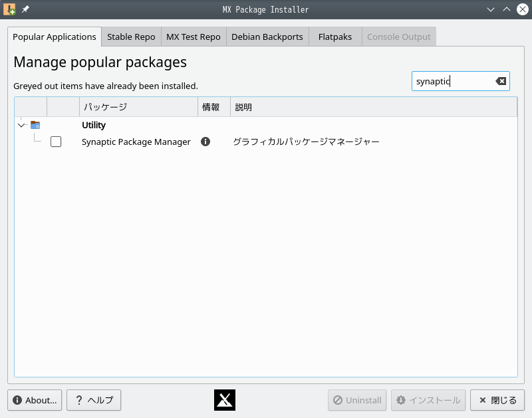Click the 閉じる close button
Screen dimensions: 532x418
click(497, 400)
